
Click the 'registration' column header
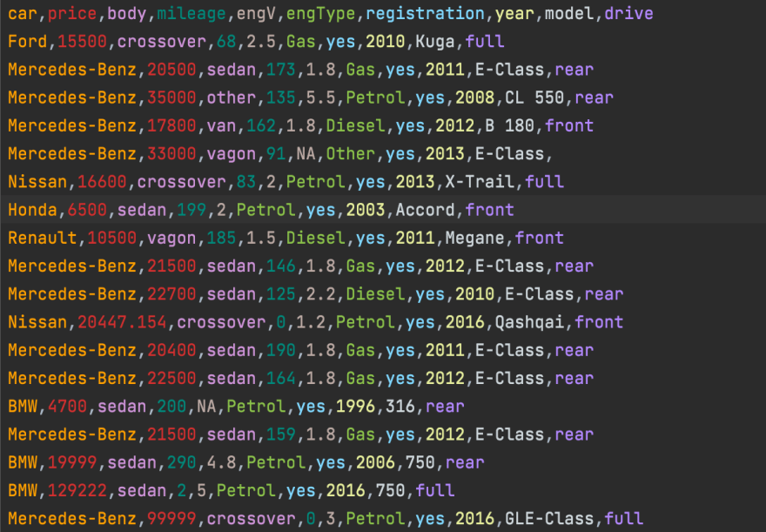[425, 14]
